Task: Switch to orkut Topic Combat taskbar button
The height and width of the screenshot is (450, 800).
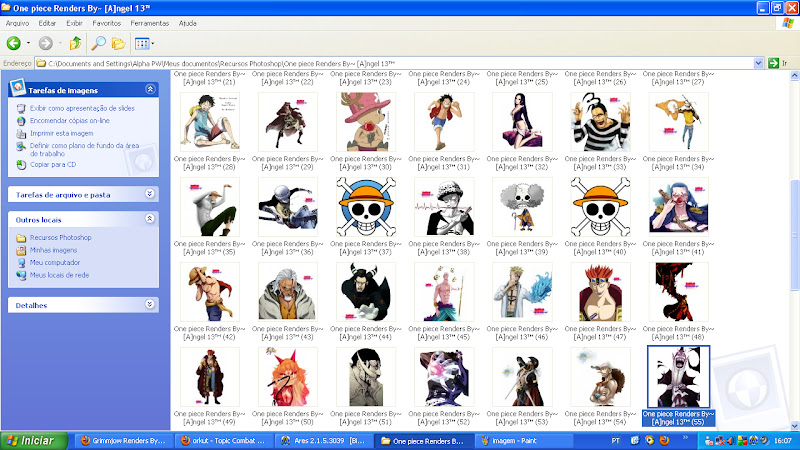Action: point(223,441)
